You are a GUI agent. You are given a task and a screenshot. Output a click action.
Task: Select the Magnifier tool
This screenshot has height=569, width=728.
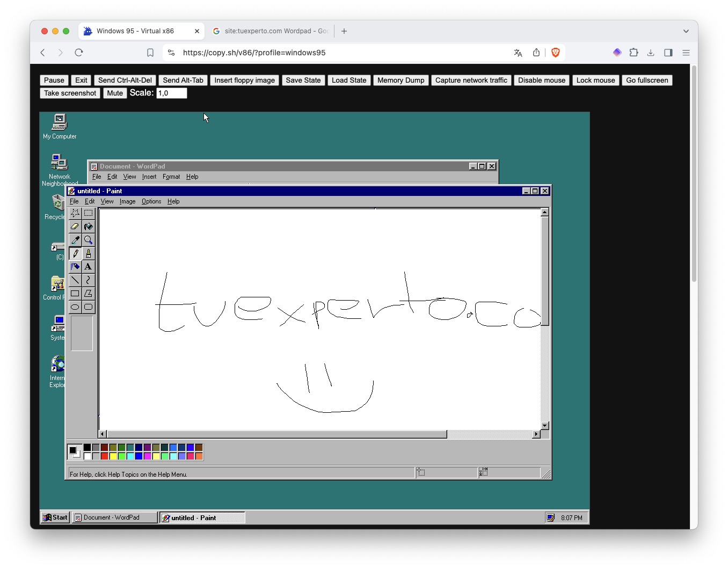[89, 239]
